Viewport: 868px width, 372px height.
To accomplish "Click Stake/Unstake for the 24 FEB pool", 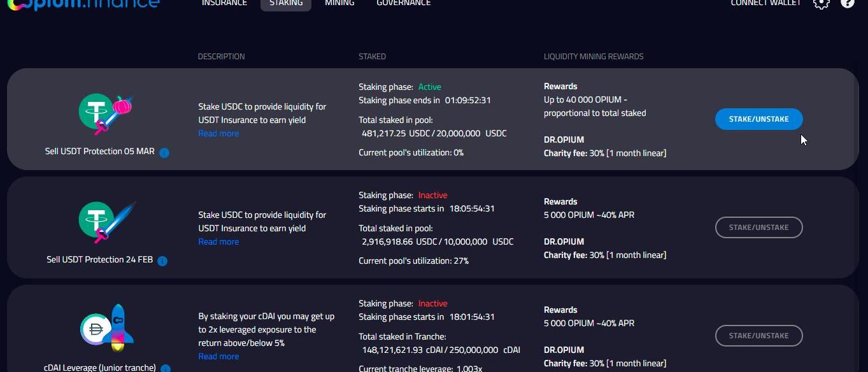I will 758,227.
